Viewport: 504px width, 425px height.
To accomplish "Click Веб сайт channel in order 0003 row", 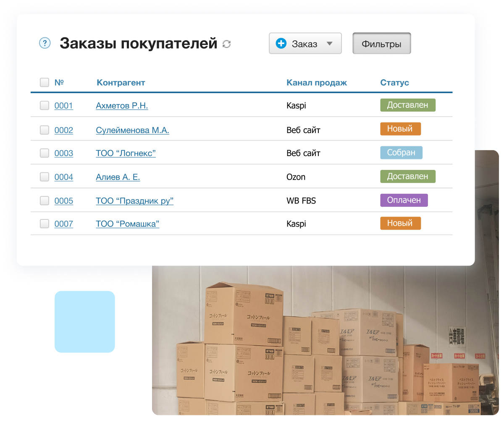I will pyautogui.click(x=303, y=154).
